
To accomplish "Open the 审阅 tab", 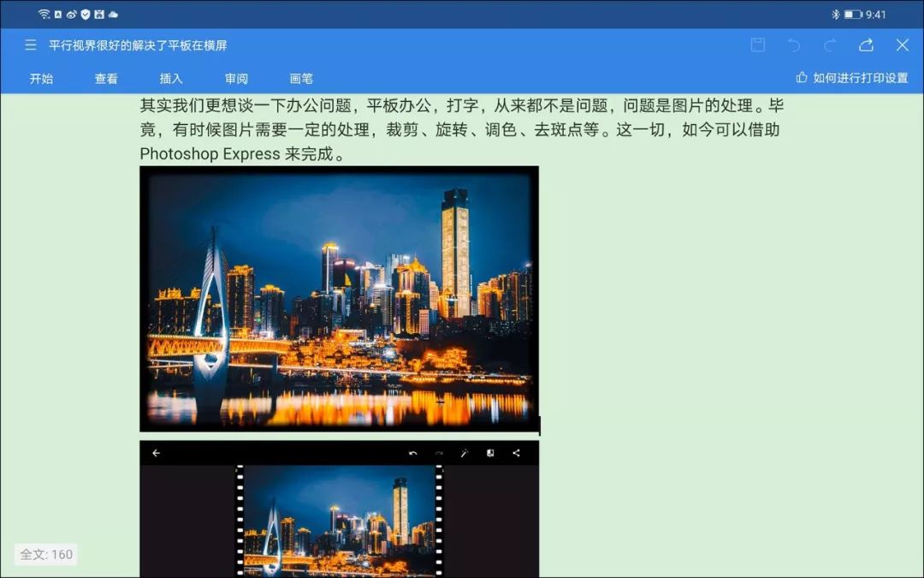I will [x=236, y=78].
